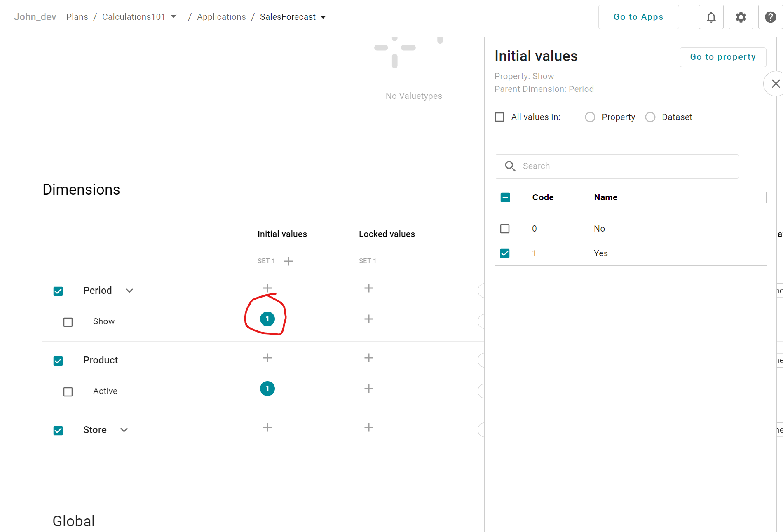
Task: Click the Go to Apps button
Action: pos(638,17)
